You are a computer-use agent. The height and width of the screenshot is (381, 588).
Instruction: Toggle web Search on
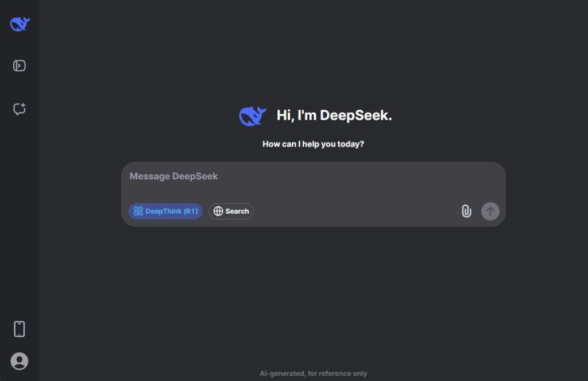pyautogui.click(x=231, y=211)
